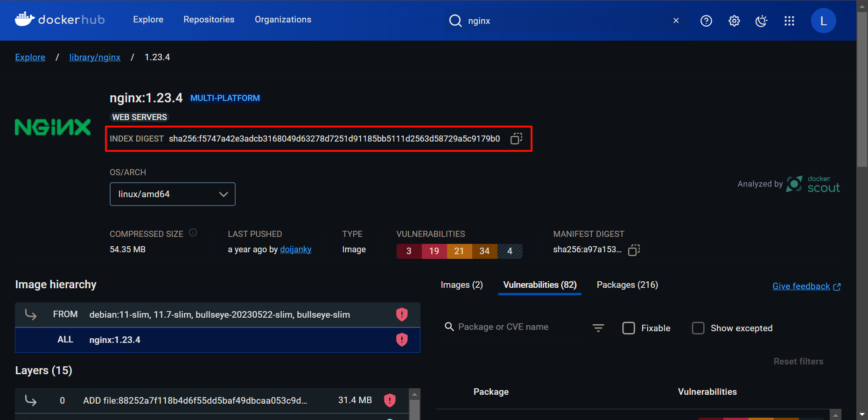Select the Vulnerabilities (82) tab

click(x=540, y=285)
